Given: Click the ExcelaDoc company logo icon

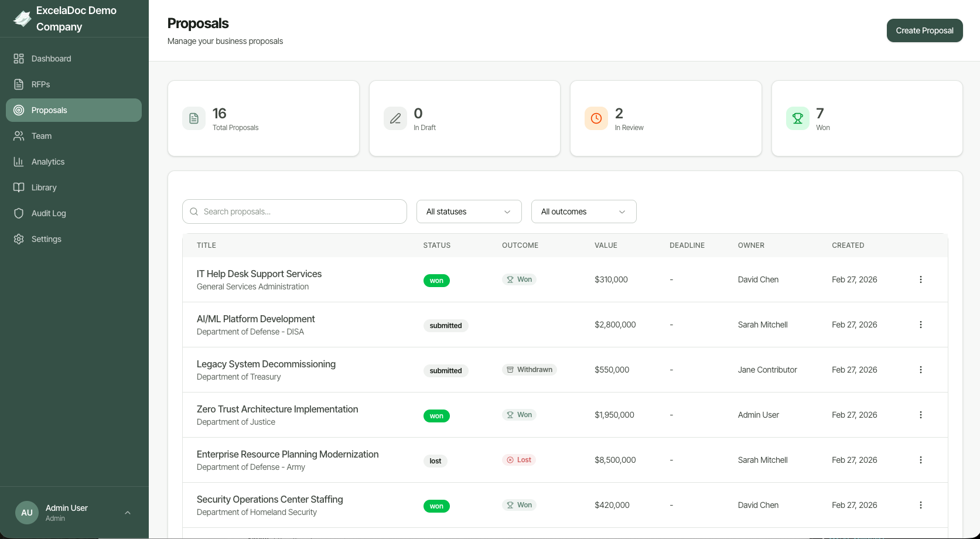Looking at the screenshot, I should coord(22,19).
